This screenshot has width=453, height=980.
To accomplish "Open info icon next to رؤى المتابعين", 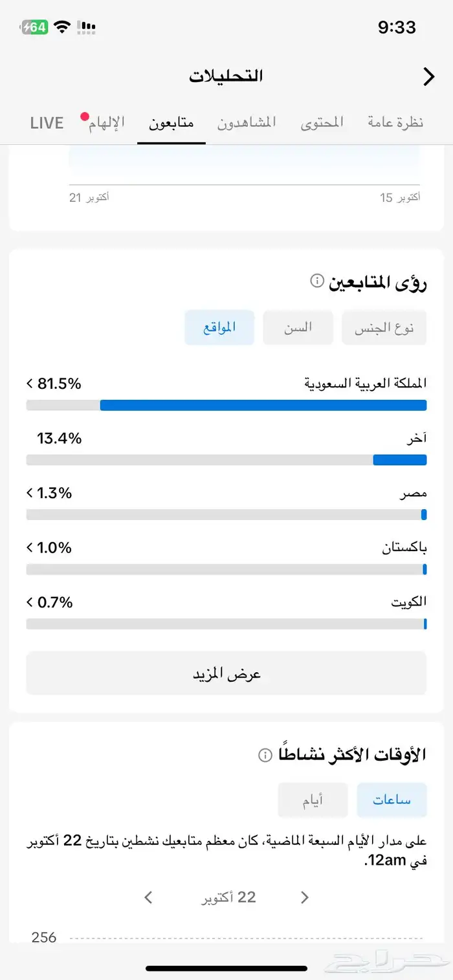I will coord(316,281).
